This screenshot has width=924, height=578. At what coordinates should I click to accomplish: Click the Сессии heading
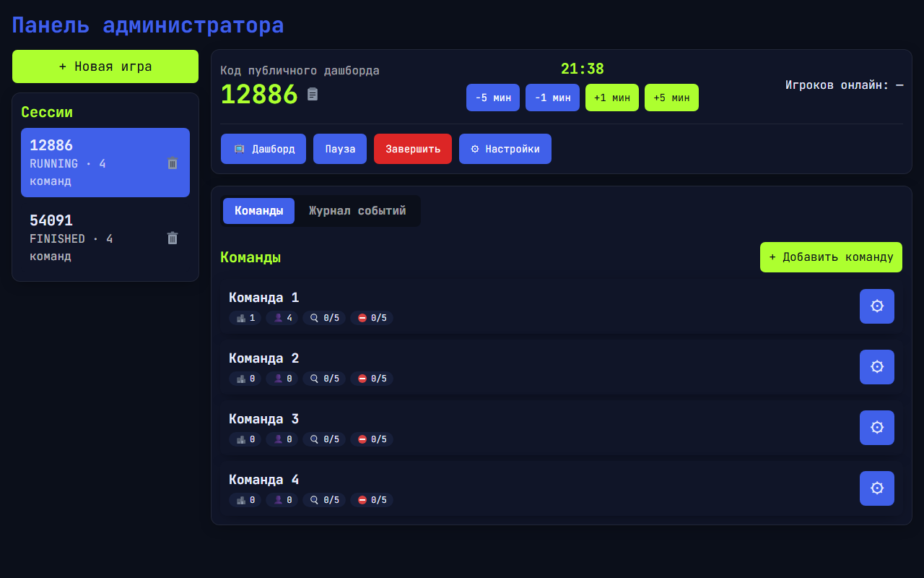click(47, 112)
